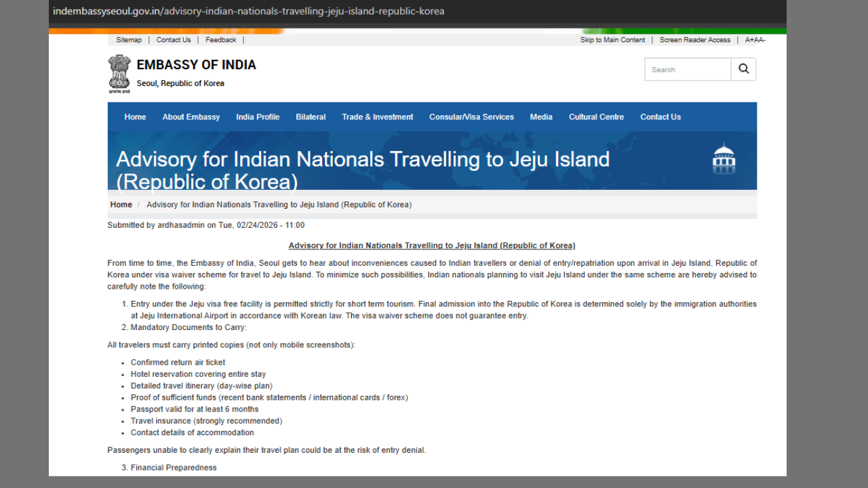Click Contact Us in the top utility bar
This screenshot has height=488, width=868.
pyautogui.click(x=174, y=40)
